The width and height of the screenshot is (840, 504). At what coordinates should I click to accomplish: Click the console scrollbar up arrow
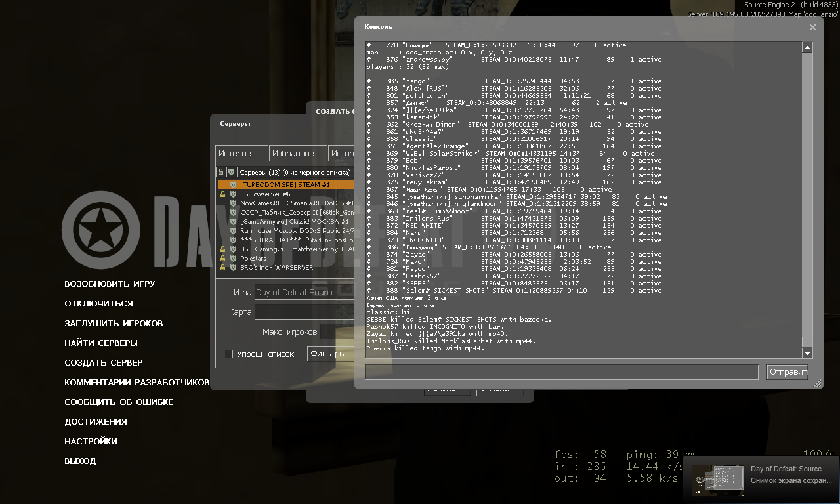[x=807, y=47]
